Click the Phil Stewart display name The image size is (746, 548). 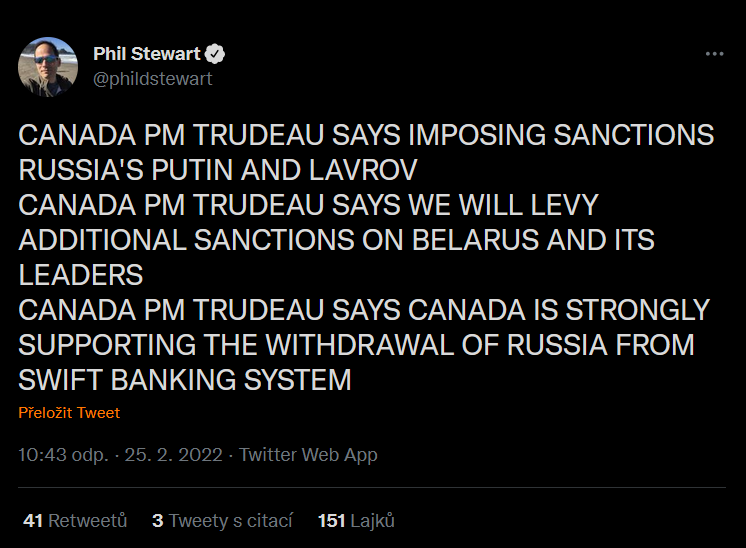147,54
